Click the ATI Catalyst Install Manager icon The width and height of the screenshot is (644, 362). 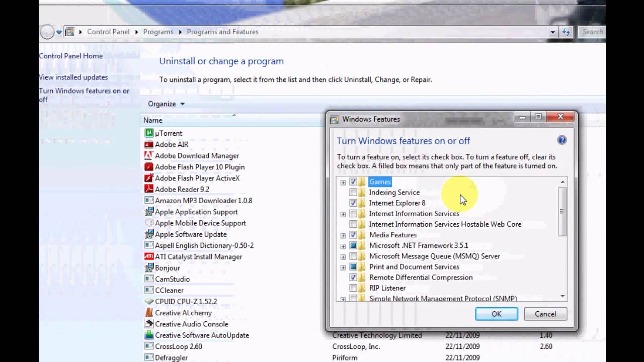tap(149, 256)
